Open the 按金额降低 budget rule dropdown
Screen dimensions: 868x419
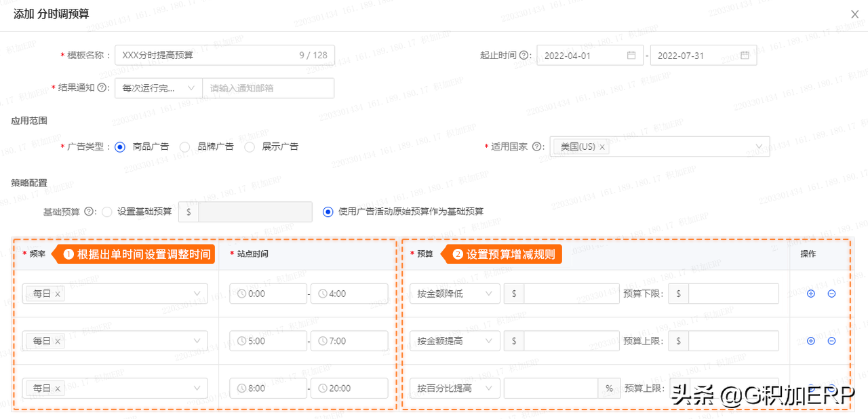[455, 294]
